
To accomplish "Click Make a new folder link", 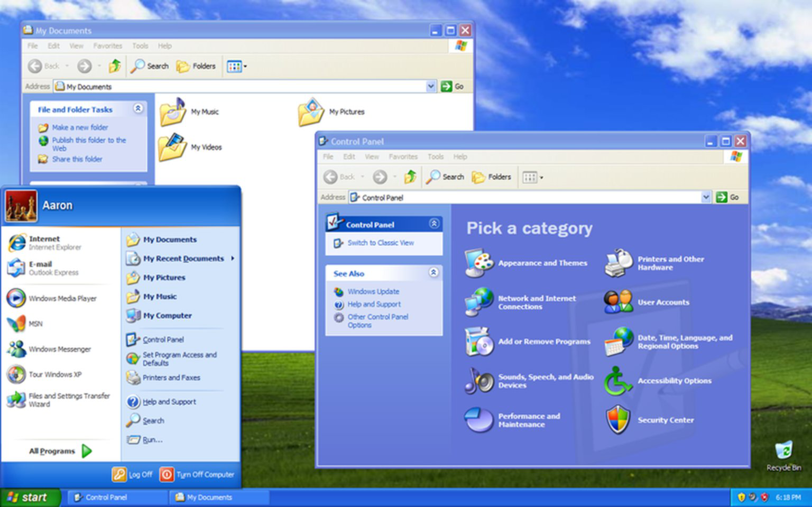I will point(80,127).
